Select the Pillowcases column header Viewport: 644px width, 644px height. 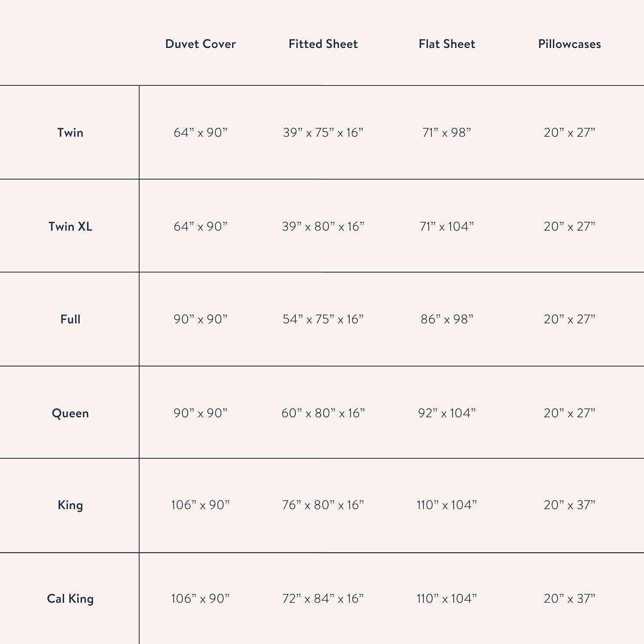[x=569, y=44]
